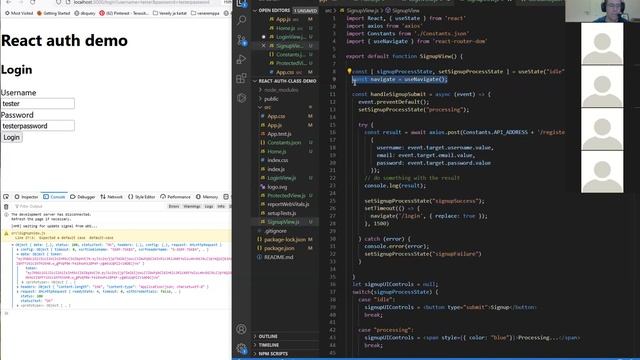
Task: Clear the console with the trash icon
Action: [6, 207]
